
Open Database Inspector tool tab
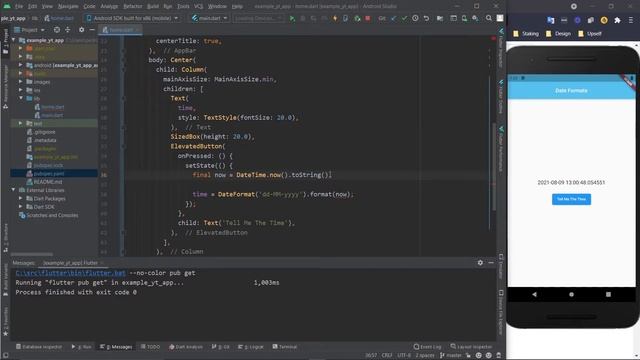pyautogui.click(x=39, y=347)
